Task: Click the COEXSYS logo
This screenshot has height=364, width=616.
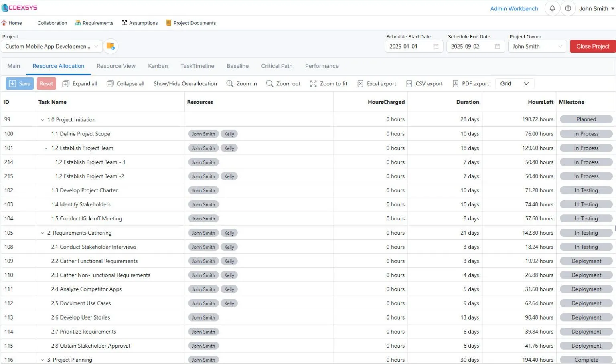Action: click(x=20, y=7)
